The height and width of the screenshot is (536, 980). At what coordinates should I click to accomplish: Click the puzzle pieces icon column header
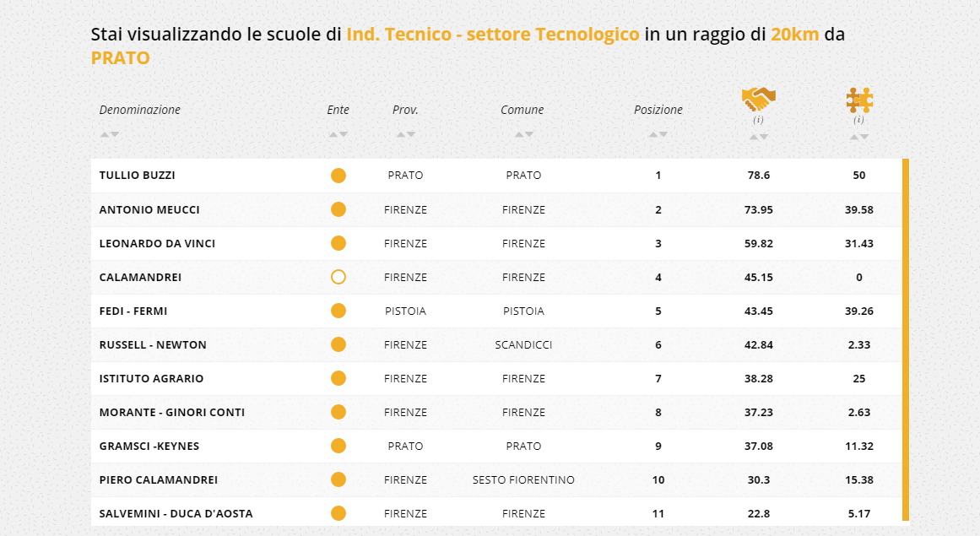859,100
